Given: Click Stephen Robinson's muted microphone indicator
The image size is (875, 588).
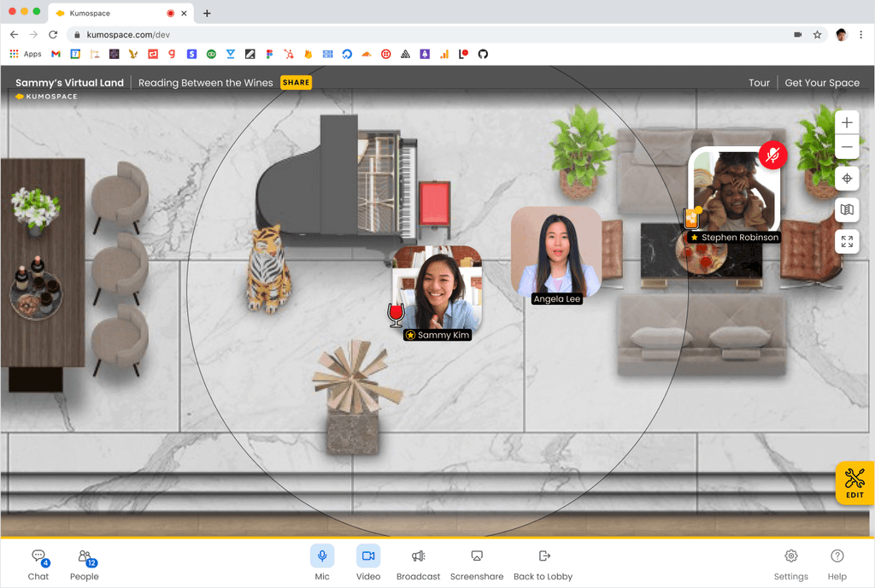Looking at the screenshot, I should pyautogui.click(x=772, y=156).
